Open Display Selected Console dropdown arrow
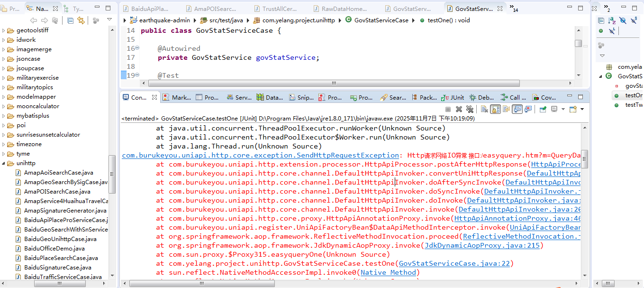Image resolution: width=644 pixels, height=288 pixels. coord(563,109)
